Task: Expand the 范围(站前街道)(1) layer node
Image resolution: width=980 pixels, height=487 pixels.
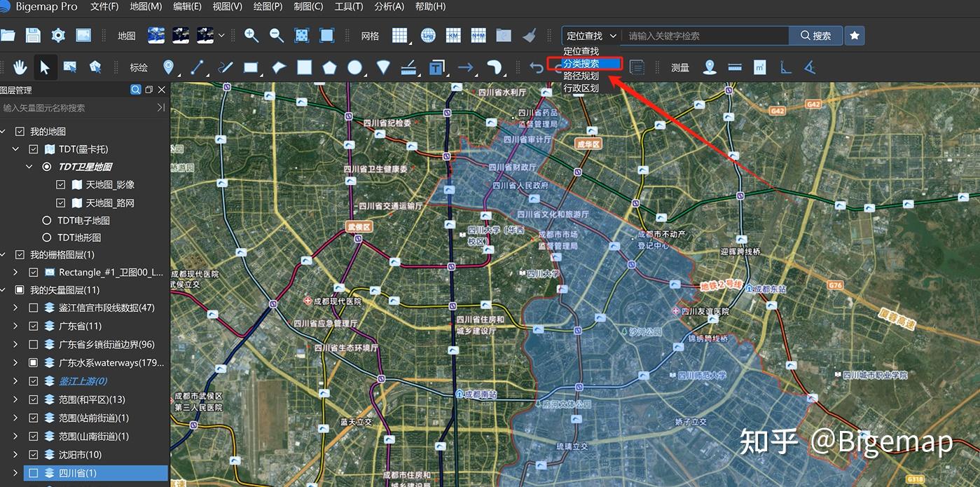Action: click(15, 418)
